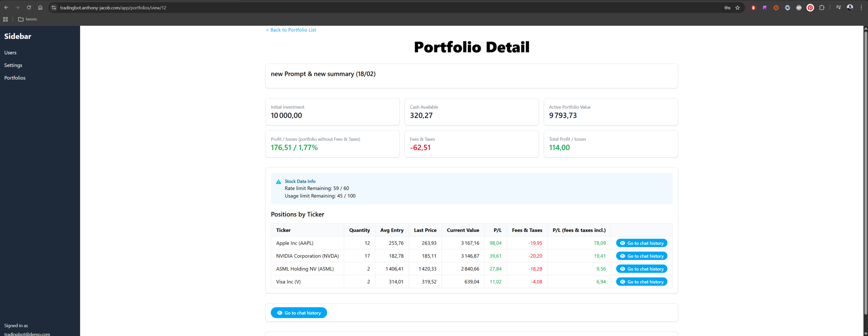868x336 pixels.
Task: Open chat history for Apple Inc (AAPL)
Action: point(641,243)
